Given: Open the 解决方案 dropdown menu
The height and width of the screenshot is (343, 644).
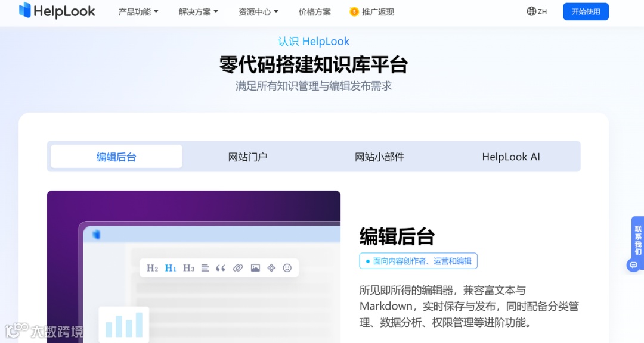Looking at the screenshot, I should tap(197, 11).
